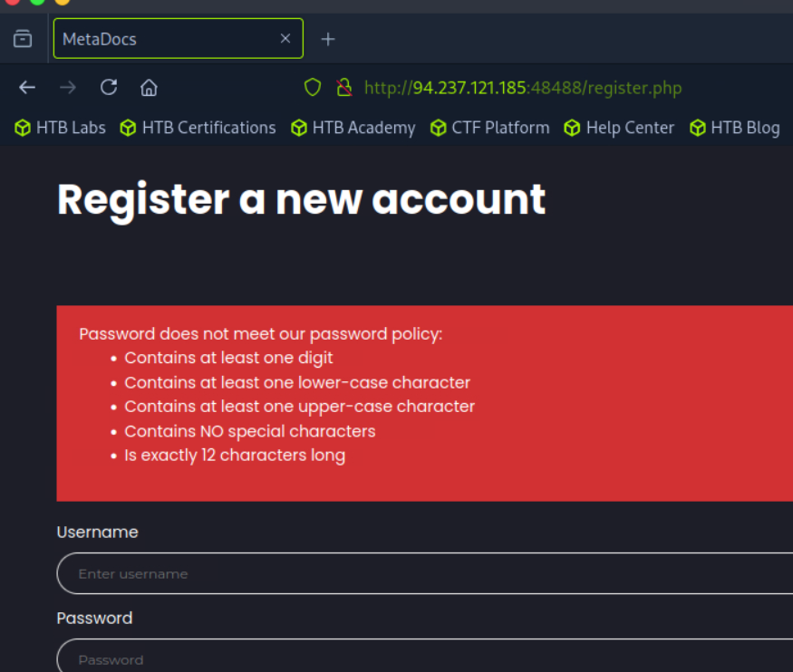Click the forward navigation arrow
The image size is (793, 672).
pos(68,88)
